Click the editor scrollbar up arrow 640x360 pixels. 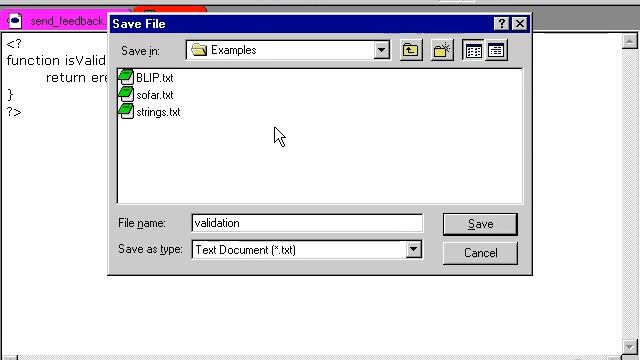tap(629, 41)
